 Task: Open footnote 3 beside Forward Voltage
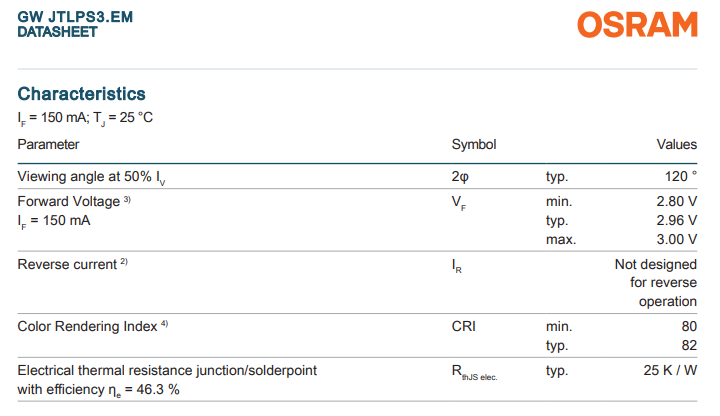click(127, 200)
